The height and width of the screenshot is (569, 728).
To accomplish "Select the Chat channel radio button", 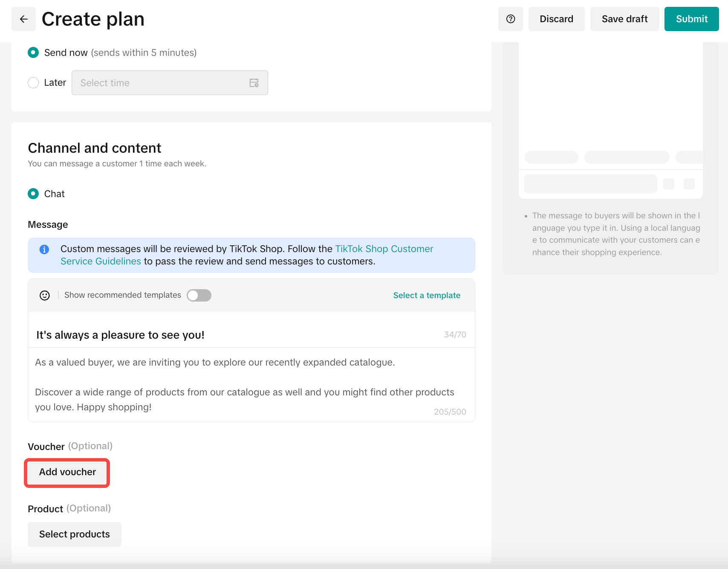I will coord(33,194).
